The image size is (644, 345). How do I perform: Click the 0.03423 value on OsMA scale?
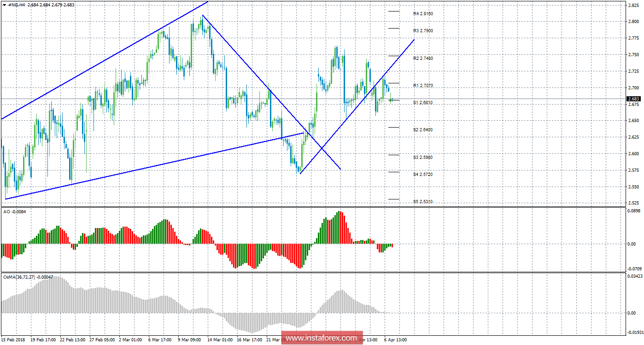click(x=635, y=276)
